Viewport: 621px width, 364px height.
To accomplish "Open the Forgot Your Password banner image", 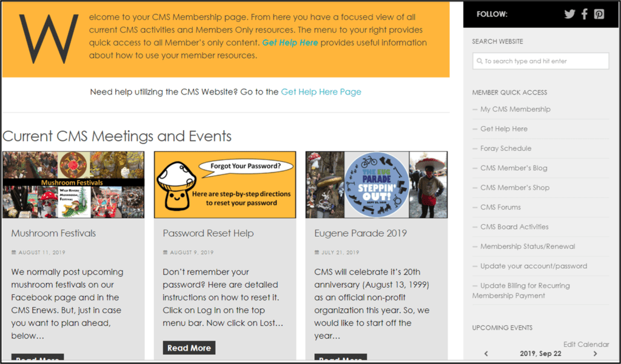I will click(x=225, y=184).
